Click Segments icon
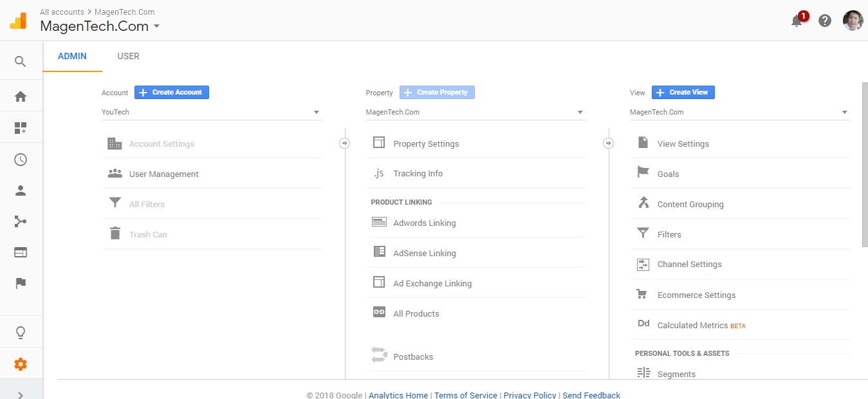The height and width of the screenshot is (399, 868). [x=643, y=373]
